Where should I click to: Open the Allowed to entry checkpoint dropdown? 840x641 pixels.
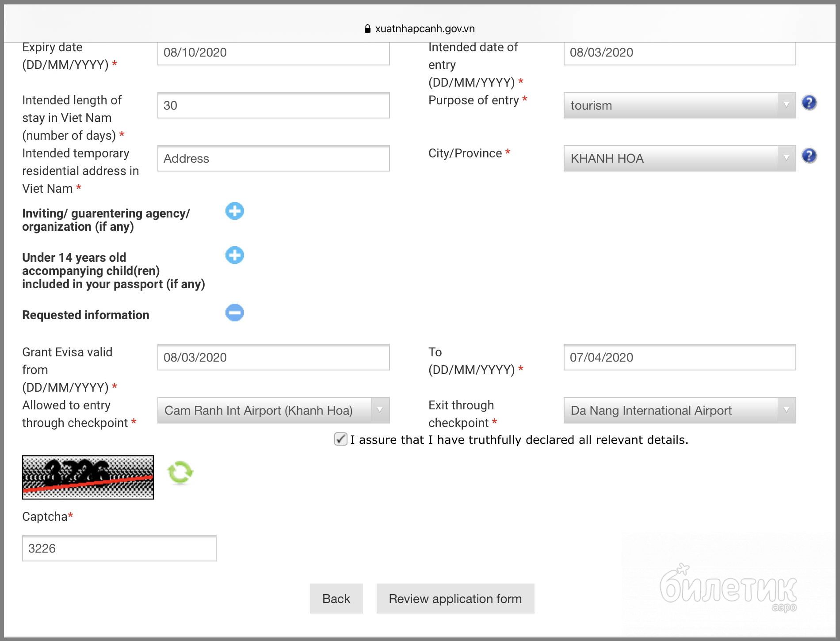point(273,410)
